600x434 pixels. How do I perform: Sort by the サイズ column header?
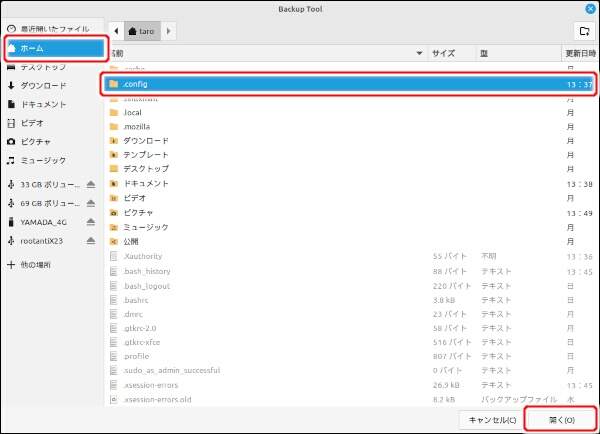(x=452, y=53)
